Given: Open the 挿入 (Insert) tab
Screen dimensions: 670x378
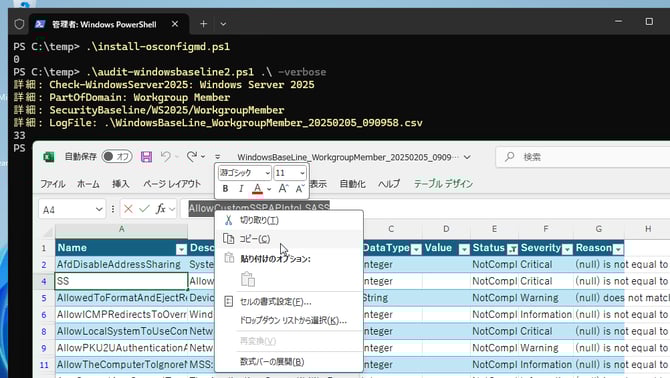Looking at the screenshot, I should 120,184.
